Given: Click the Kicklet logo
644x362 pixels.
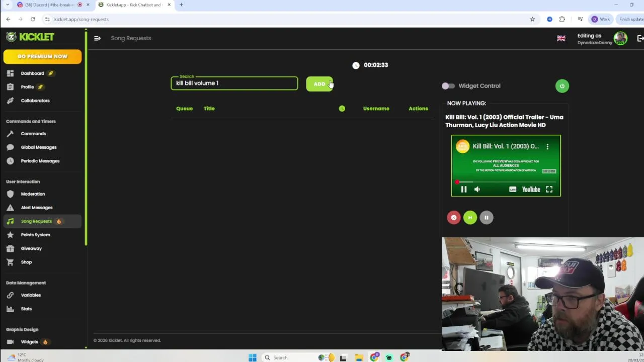Looking at the screenshot, I should tap(30, 37).
